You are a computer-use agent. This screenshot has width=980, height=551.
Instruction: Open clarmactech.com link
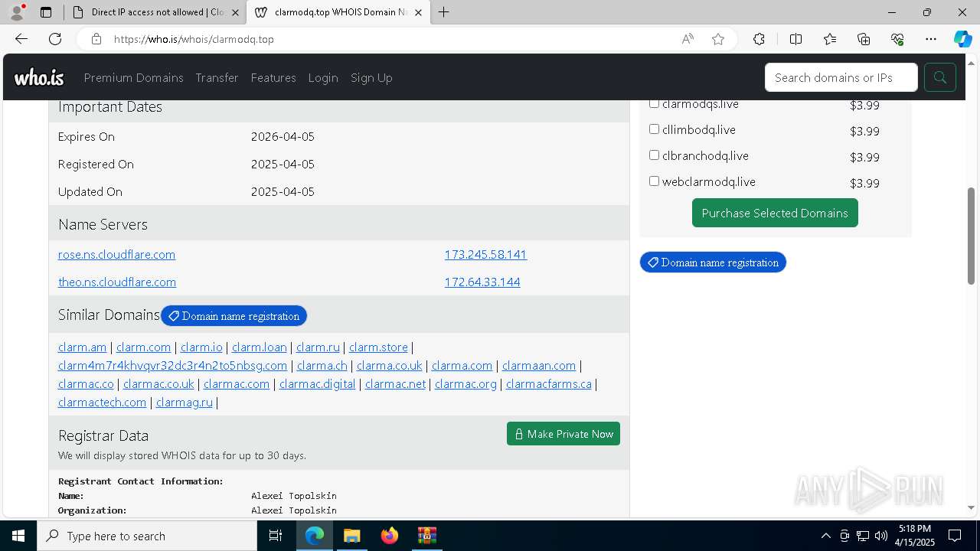pyautogui.click(x=102, y=402)
